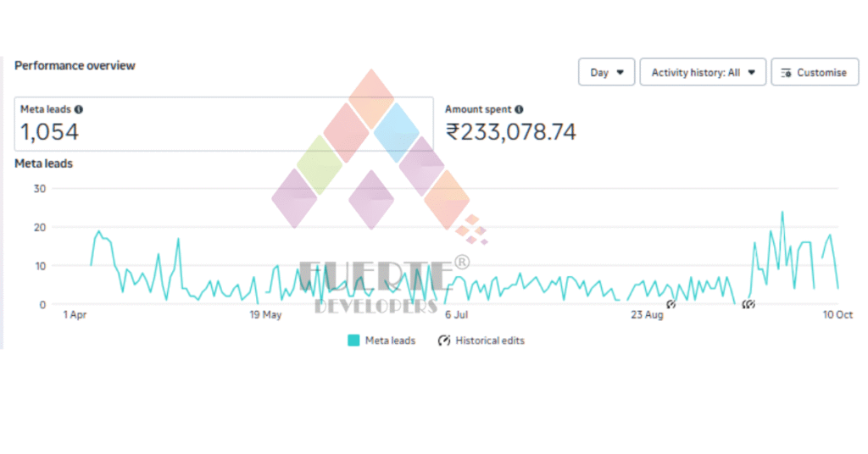Click the 19 May axis date label
The image size is (868, 454).
tap(265, 315)
